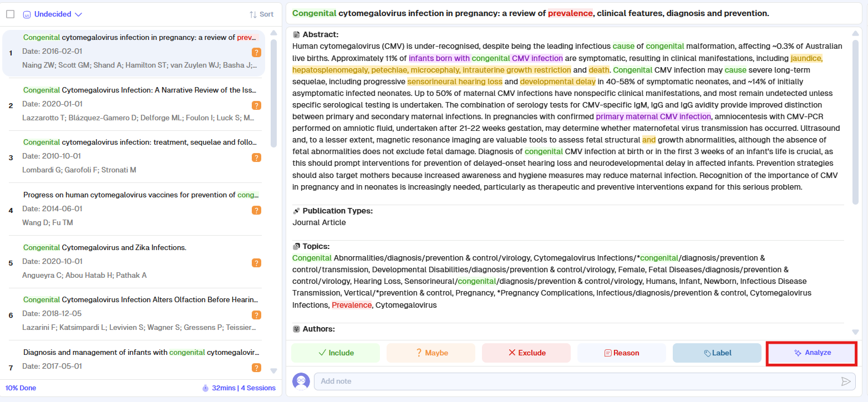Click the Analyze button

click(811, 353)
